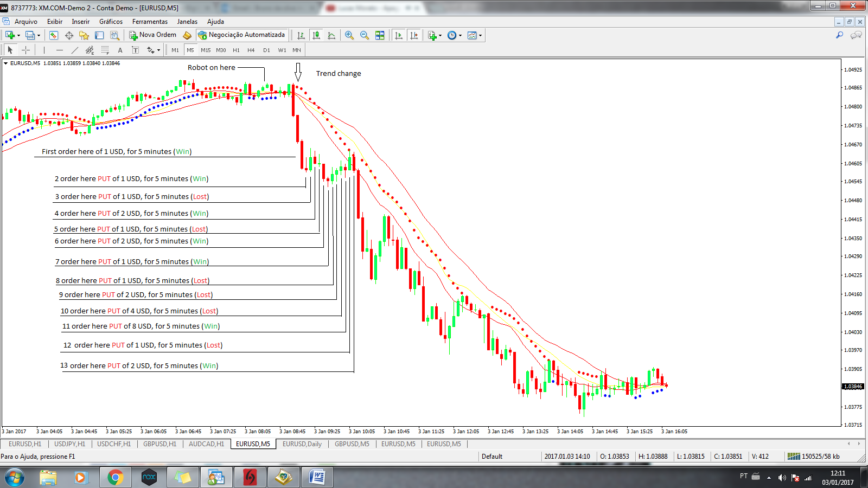Viewport: 868px width, 488px height.
Task: Open the Data Window crosshair icon
Action: [69, 35]
